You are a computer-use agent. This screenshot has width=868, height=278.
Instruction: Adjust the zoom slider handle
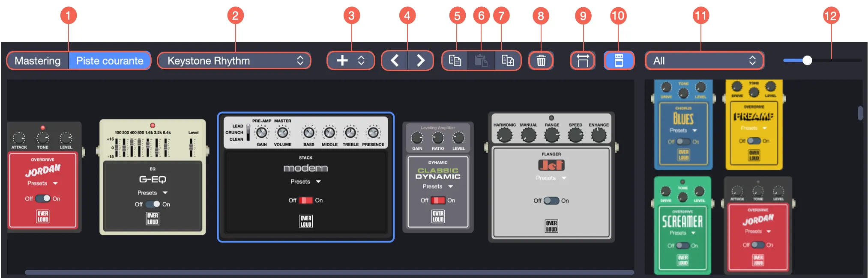807,60
